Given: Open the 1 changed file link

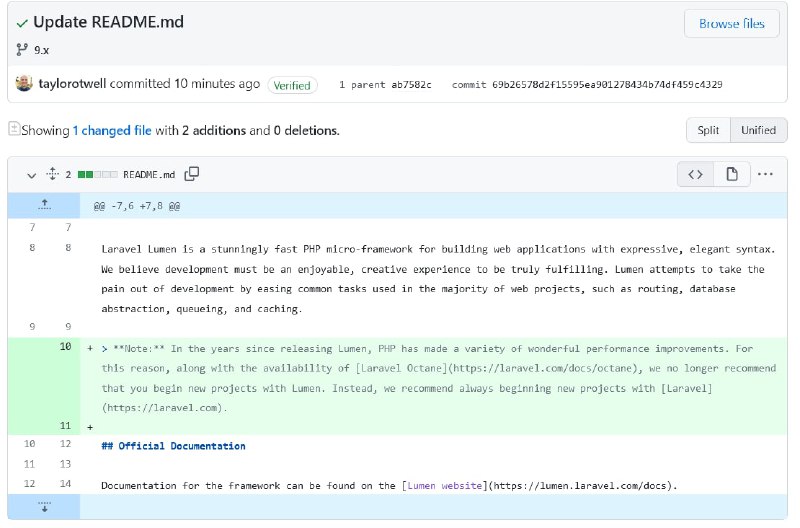Looking at the screenshot, I should coord(112,131).
